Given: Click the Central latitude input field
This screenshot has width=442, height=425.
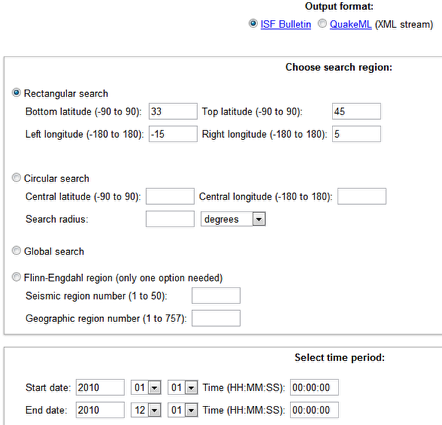Looking at the screenshot, I should pyautogui.click(x=170, y=196).
